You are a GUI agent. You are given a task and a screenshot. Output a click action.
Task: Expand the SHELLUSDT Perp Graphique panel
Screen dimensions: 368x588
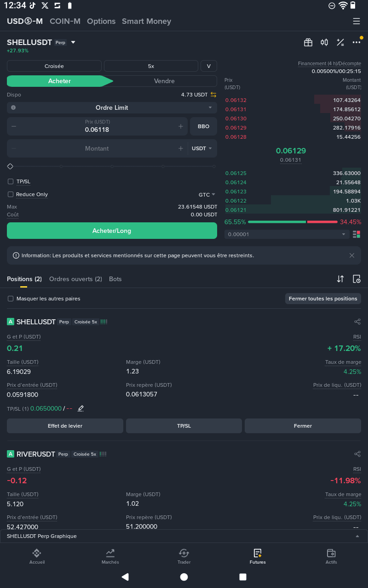click(184, 536)
